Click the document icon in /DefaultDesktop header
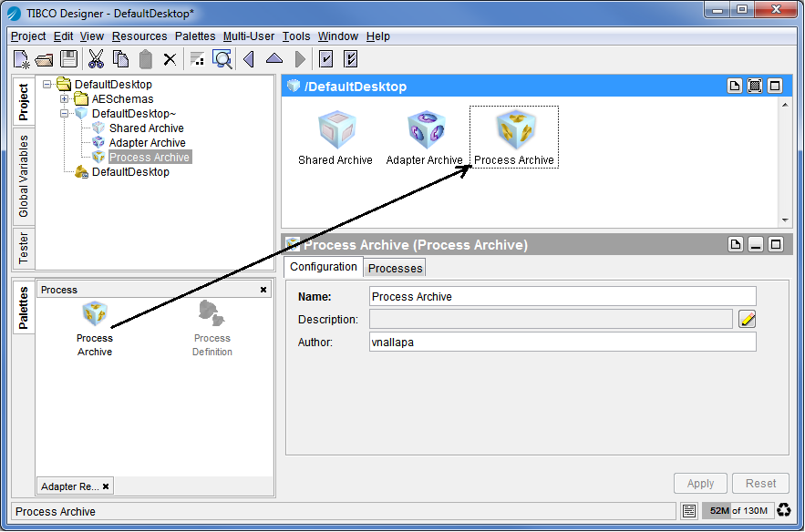 pyautogui.click(x=735, y=87)
